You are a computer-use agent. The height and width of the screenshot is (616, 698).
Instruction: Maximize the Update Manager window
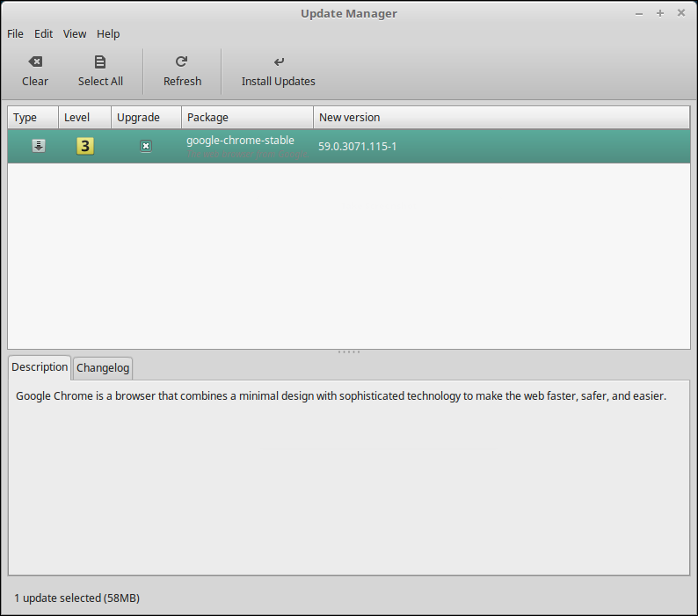click(x=660, y=13)
